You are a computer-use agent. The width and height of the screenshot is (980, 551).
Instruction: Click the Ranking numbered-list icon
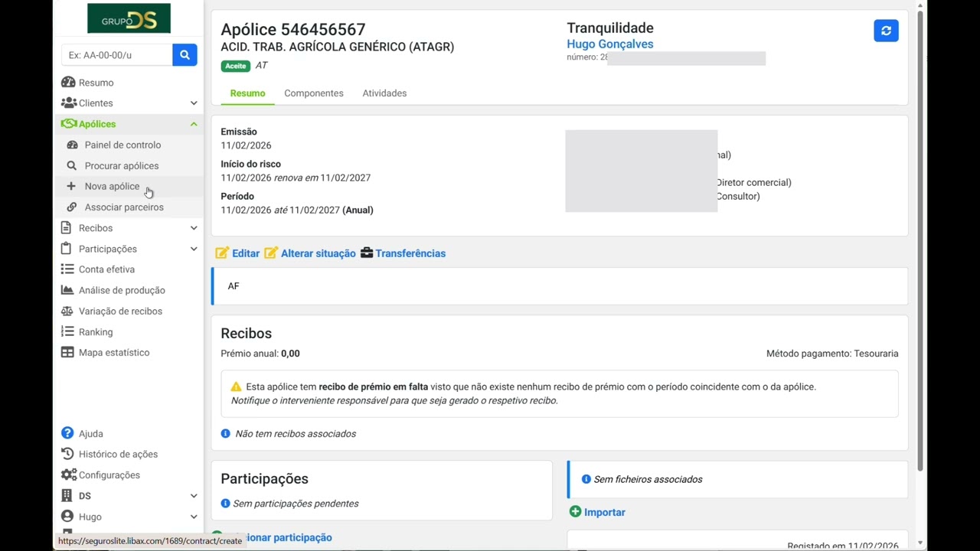coord(67,331)
